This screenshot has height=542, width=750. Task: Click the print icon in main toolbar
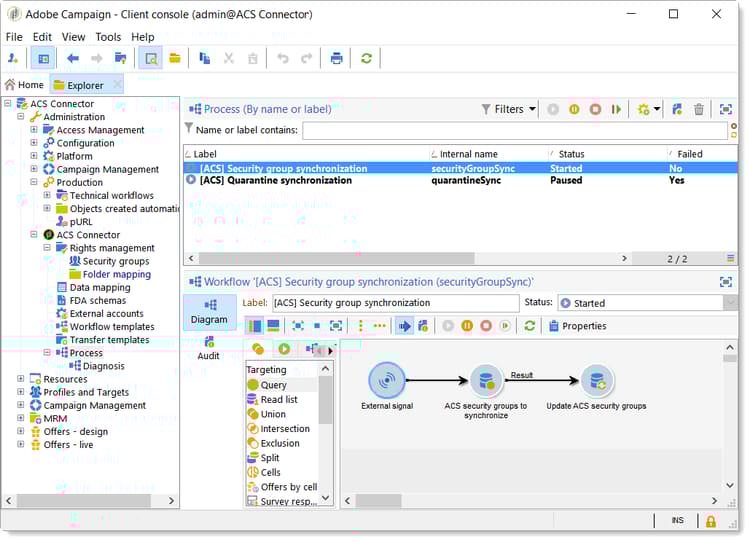tap(336, 58)
